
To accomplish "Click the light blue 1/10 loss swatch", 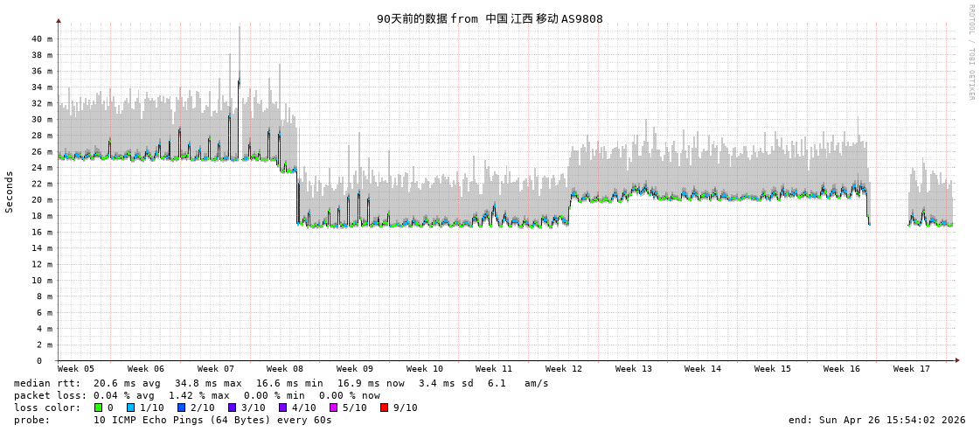I will click(131, 408).
